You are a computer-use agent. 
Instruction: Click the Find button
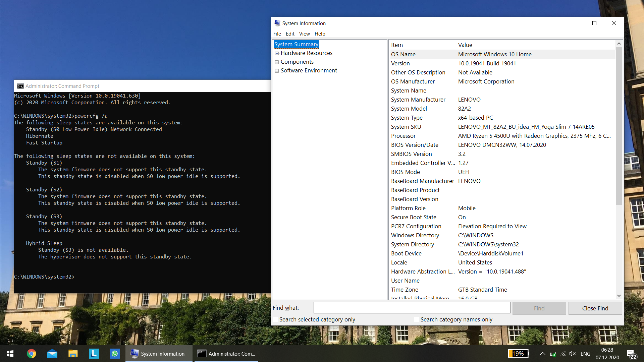pyautogui.click(x=539, y=308)
